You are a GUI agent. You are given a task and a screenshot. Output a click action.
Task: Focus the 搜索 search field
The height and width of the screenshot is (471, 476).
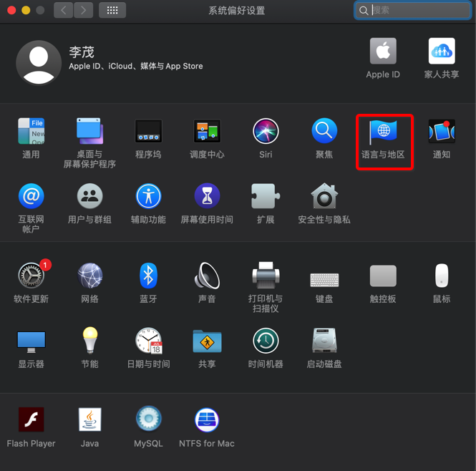[412, 10]
